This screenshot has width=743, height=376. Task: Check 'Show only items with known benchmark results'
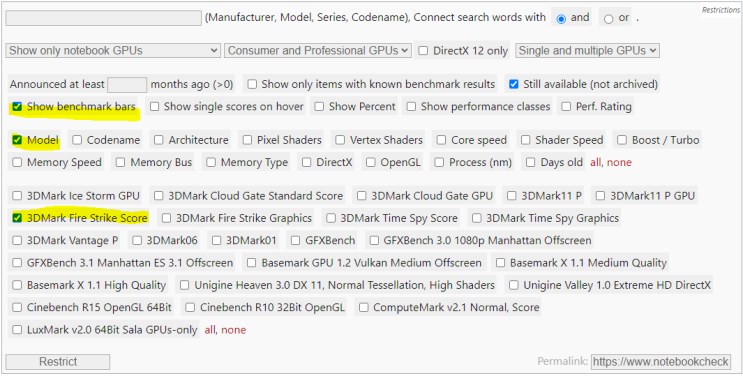(252, 84)
